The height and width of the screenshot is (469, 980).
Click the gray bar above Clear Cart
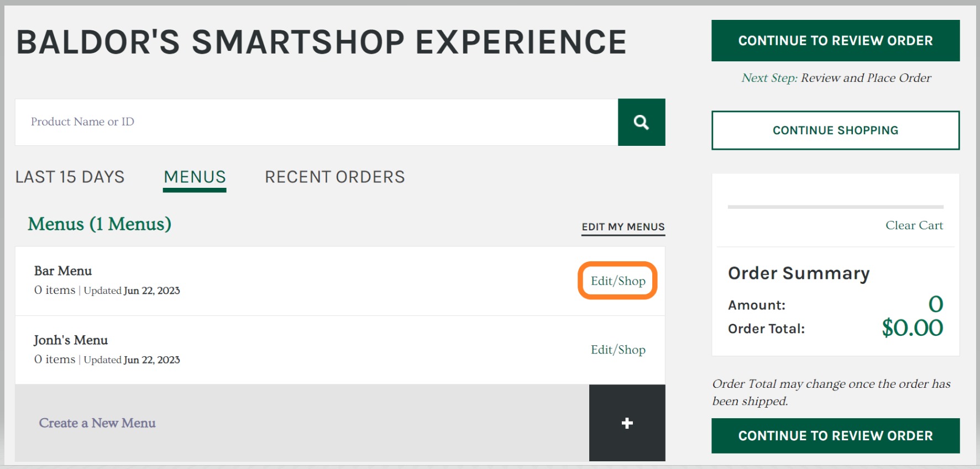[835, 207]
